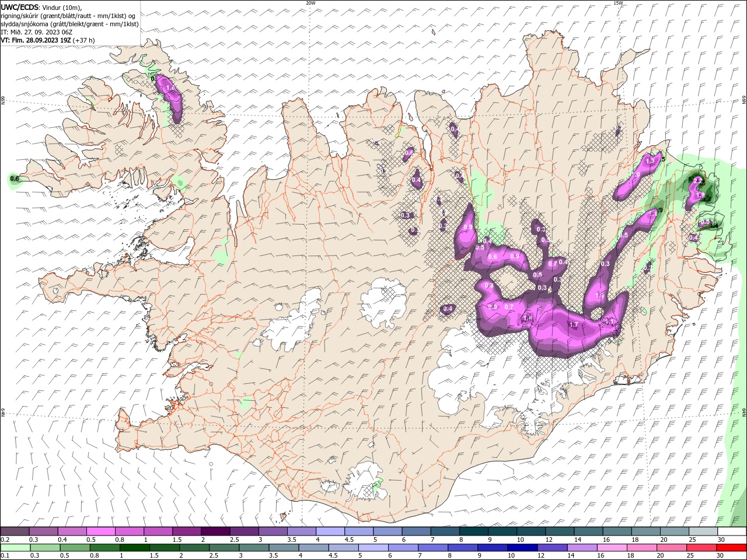Click the '(+37 h)' forecast offset text
The image size is (747, 560).
coord(84,40)
